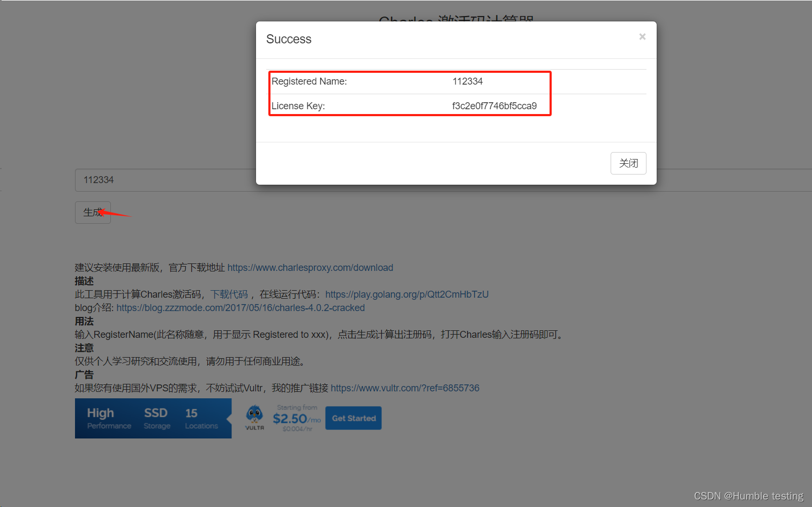Open the play.golang.org code link

(407, 294)
